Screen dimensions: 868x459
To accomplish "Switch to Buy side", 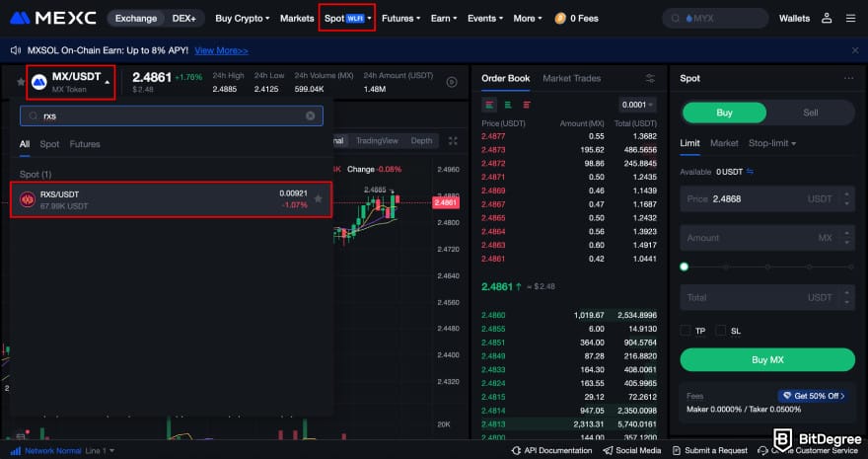I will click(724, 113).
